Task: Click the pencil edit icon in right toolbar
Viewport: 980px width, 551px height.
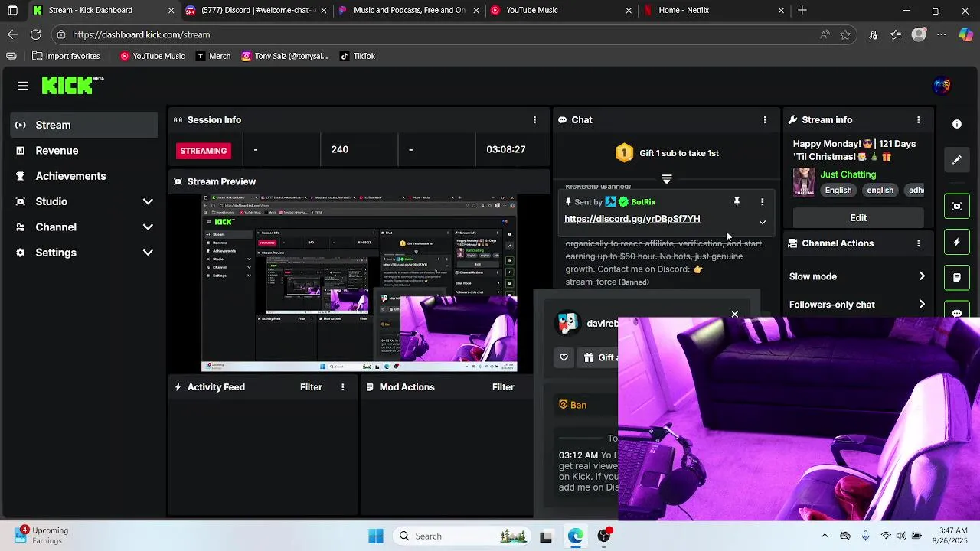Action: coord(957,160)
